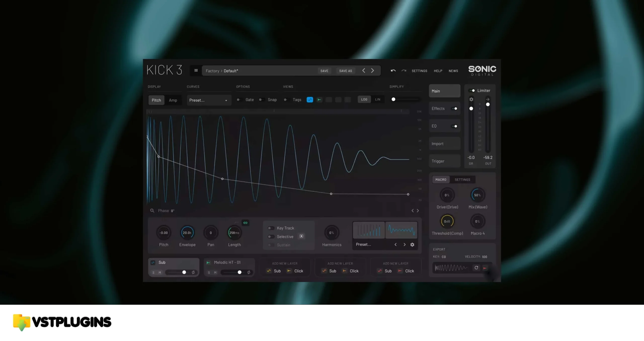Select next harmonics preset
The height and width of the screenshot is (341, 644).
point(405,245)
